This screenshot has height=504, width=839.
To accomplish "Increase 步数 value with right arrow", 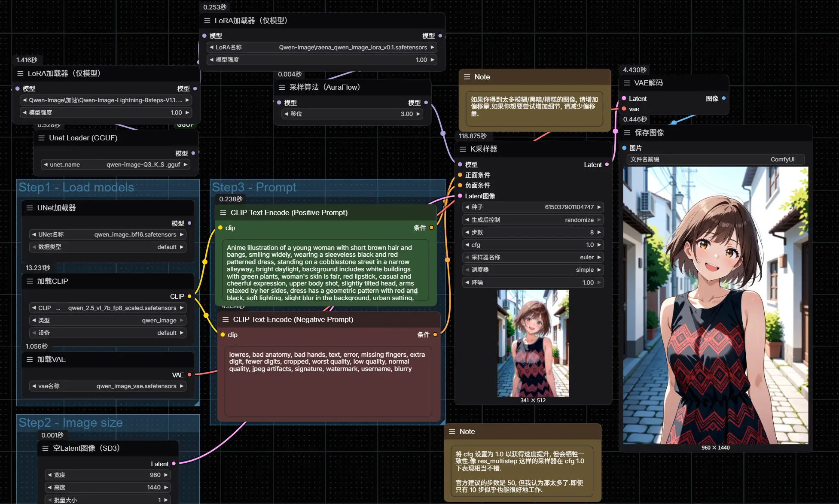I will click(599, 232).
